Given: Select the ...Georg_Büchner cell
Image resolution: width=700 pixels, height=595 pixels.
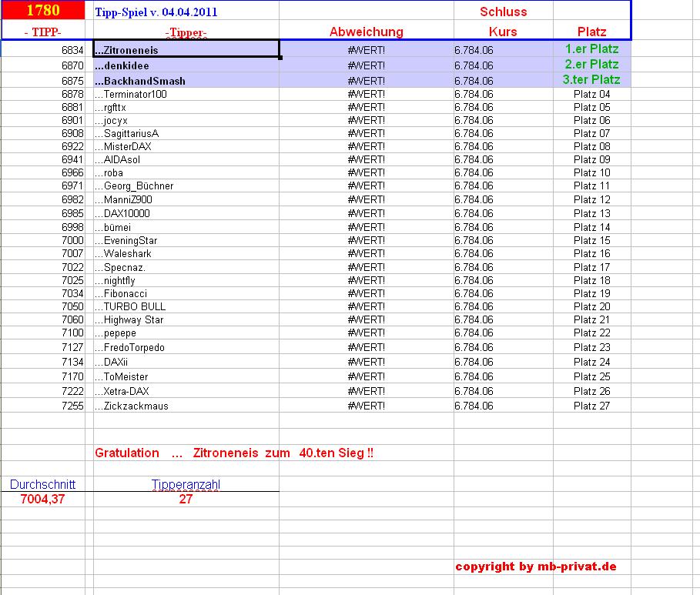Looking at the screenshot, I should (x=186, y=186).
